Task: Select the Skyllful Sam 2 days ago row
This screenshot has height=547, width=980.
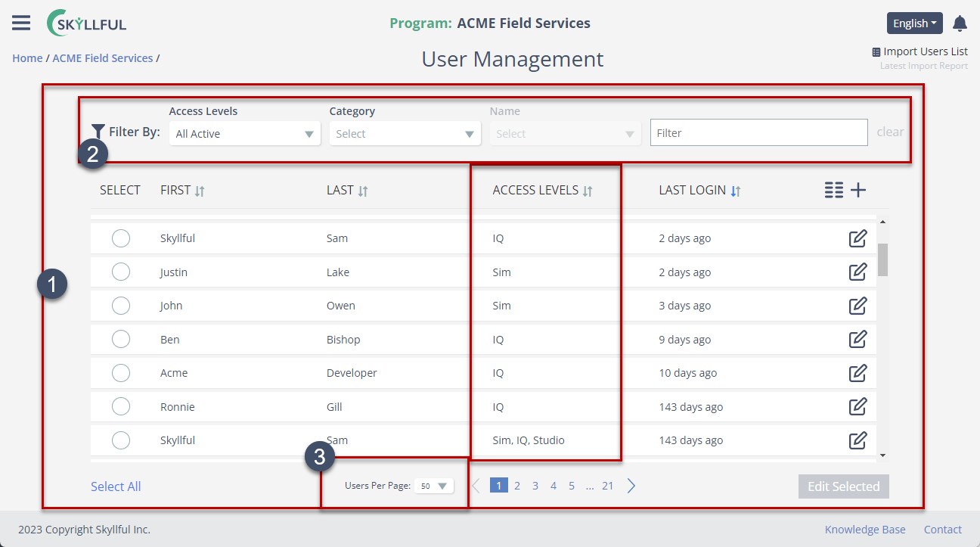Action: coord(121,238)
